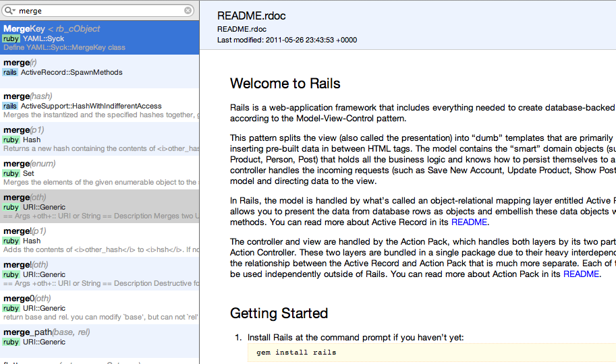Viewport: 616px width, 364px height.
Task: Open merge(oth) URI::Generic result
Action: 99,206
